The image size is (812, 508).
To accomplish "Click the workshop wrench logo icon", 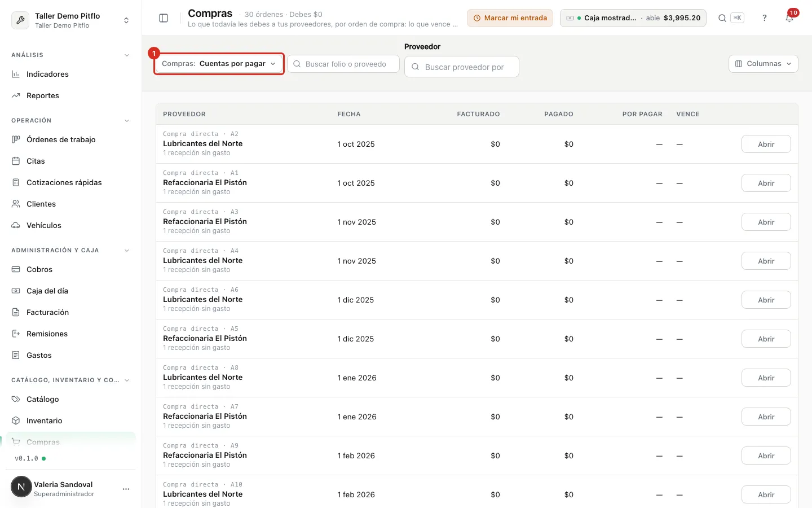I will point(20,20).
